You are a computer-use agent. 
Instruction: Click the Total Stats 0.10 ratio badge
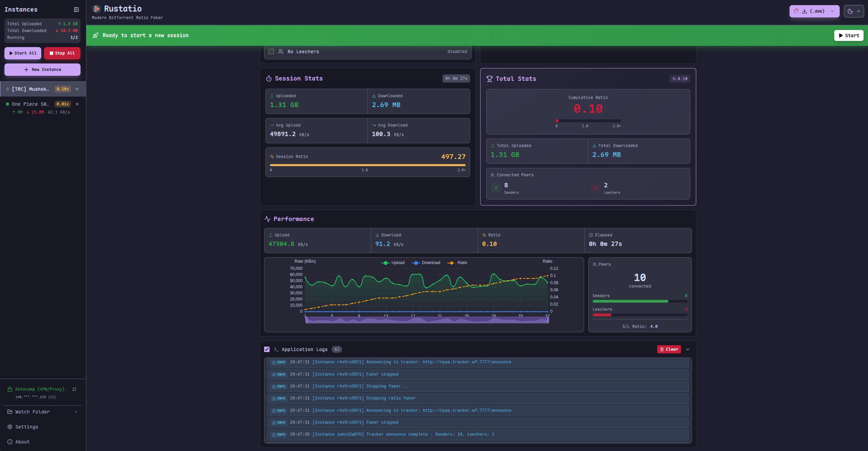(x=680, y=79)
